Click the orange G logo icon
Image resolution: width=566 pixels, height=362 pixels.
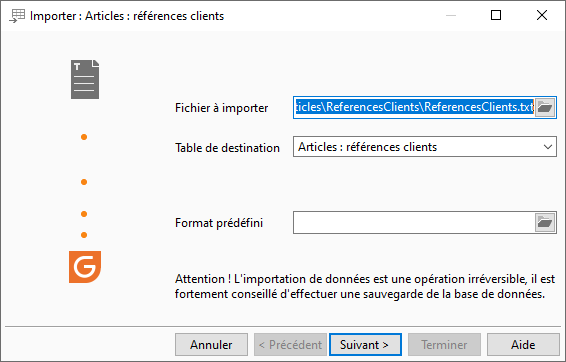coord(85,267)
